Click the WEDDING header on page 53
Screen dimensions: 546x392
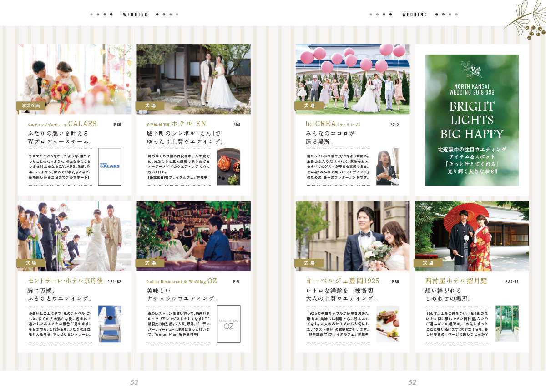tap(136, 15)
